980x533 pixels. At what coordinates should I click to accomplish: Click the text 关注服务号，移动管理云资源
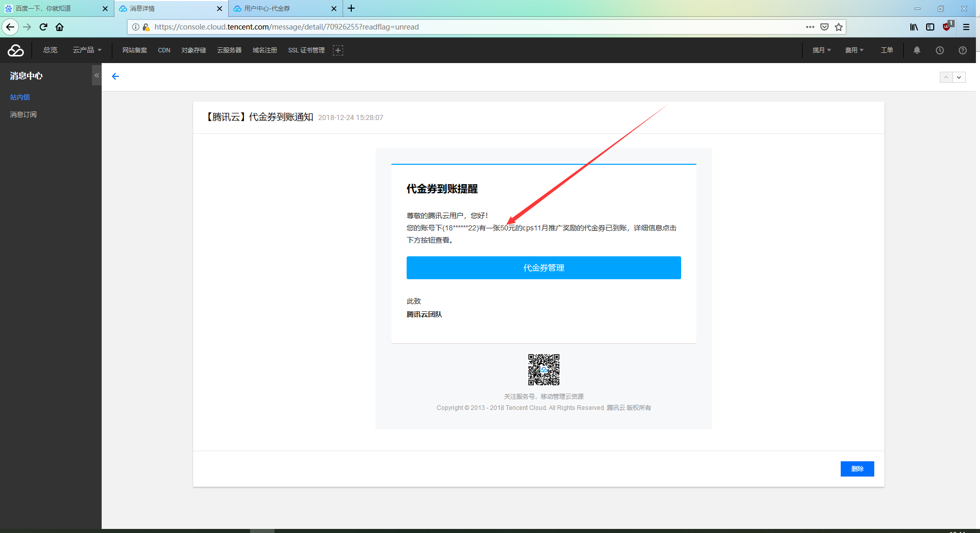point(544,397)
